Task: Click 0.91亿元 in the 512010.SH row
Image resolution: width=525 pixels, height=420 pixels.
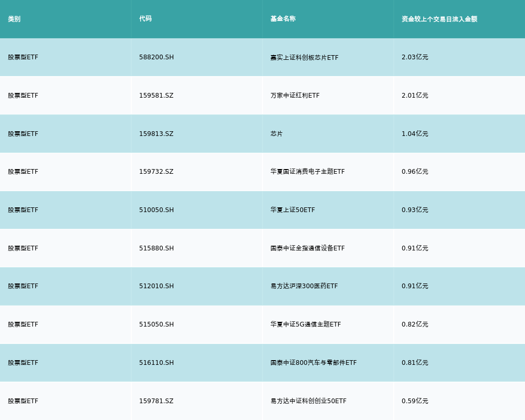Action: (415, 286)
